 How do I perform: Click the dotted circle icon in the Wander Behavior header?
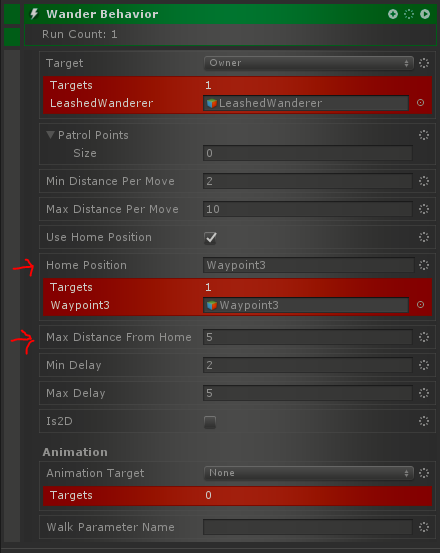click(409, 14)
